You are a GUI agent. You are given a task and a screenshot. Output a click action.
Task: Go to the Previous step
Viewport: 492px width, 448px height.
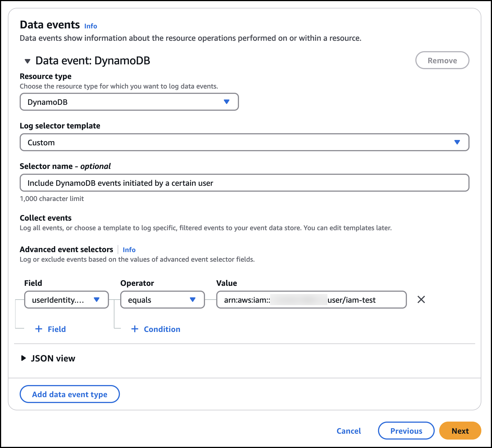click(x=406, y=431)
